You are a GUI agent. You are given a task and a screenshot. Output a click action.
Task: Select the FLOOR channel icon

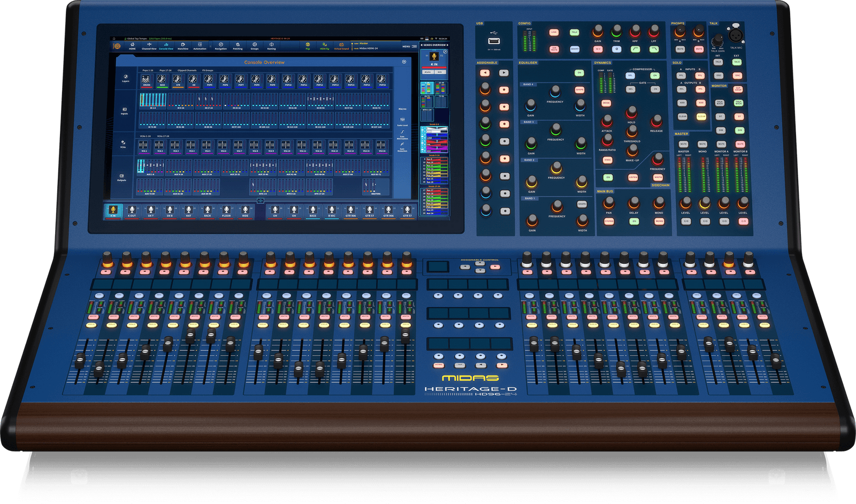tap(226, 210)
